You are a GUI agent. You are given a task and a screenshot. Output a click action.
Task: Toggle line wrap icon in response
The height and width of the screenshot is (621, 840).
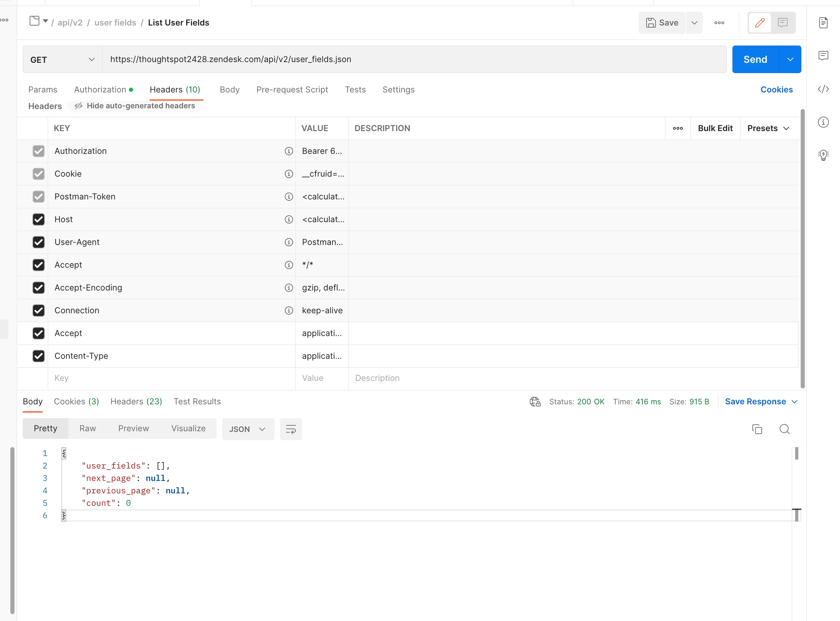pyautogui.click(x=291, y=429)
